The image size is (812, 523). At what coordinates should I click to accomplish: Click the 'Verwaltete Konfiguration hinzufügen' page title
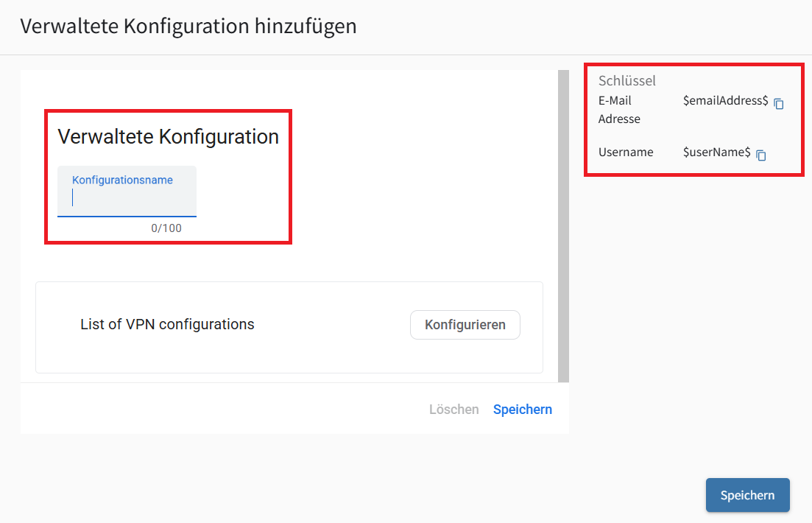click(188, 26)
